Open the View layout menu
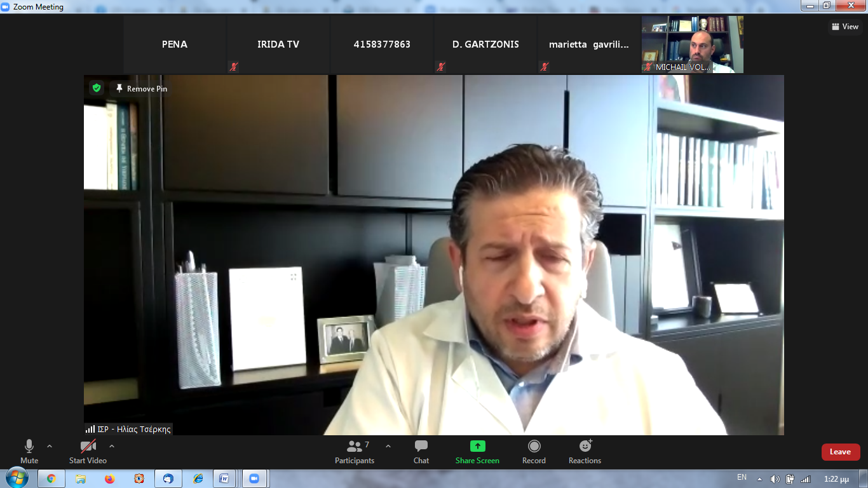The height and width of the screenshot is (488, 868). 845,27
